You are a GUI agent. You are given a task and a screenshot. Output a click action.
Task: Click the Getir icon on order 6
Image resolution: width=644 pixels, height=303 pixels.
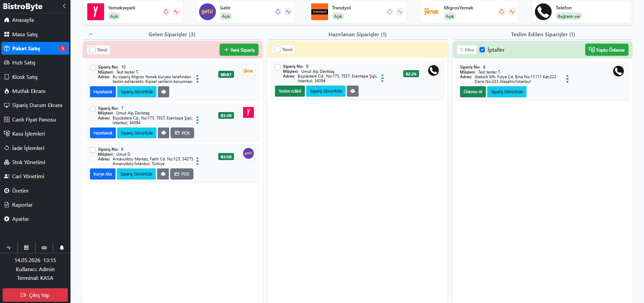pyautogui.click(x=248, y=153)
